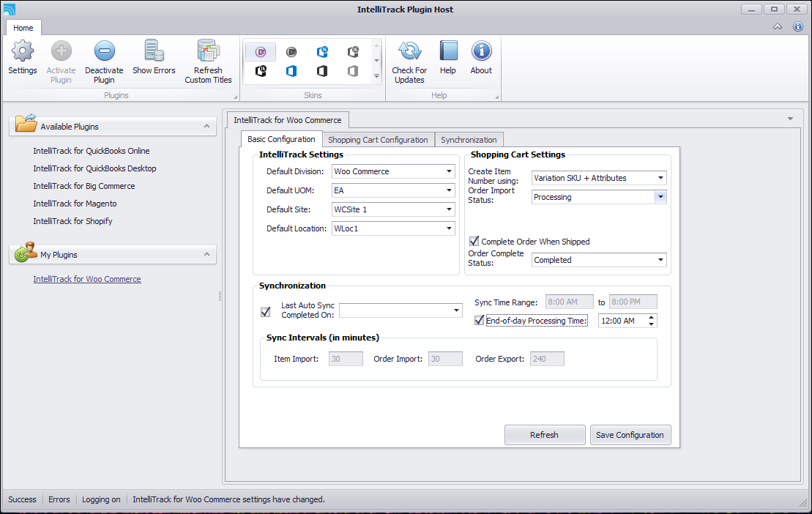This screenshot has width=812, height=514.
Task: Select the dark Office 2013 skin
Action: coord(322,71)
